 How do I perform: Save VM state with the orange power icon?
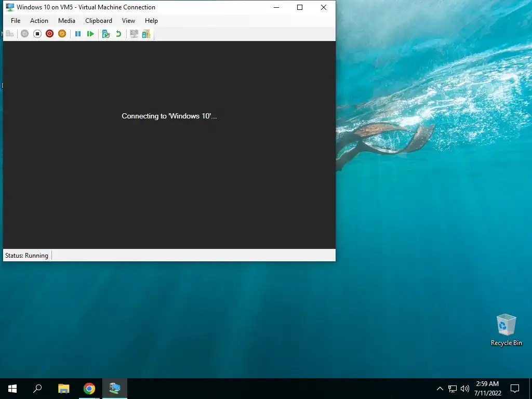click(x=62, y=34)
